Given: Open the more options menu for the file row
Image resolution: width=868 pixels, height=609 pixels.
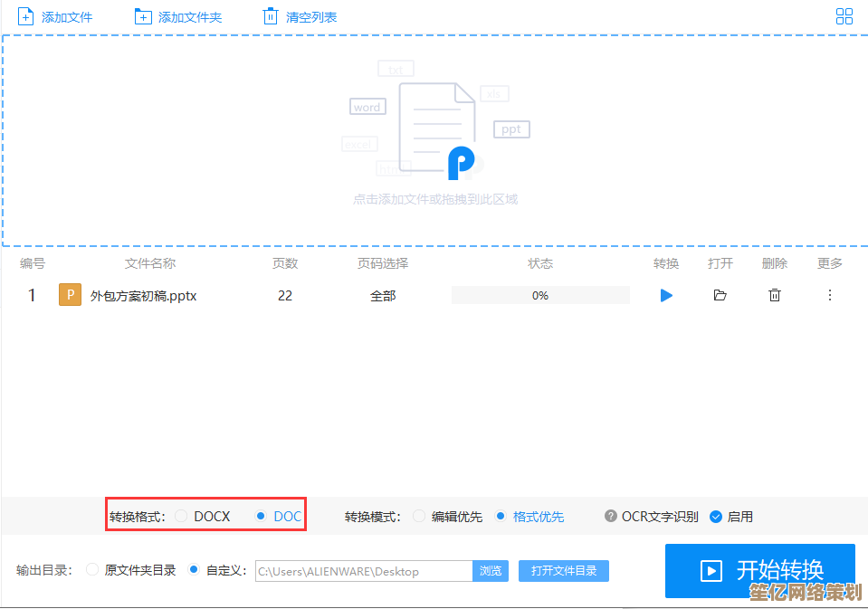Looking at the screenshot, I should (829, 295).
